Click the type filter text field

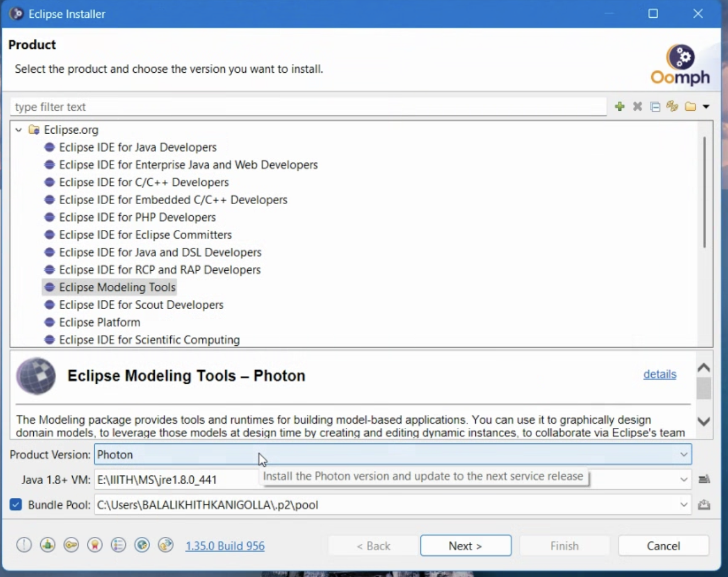tap(308, 107)
